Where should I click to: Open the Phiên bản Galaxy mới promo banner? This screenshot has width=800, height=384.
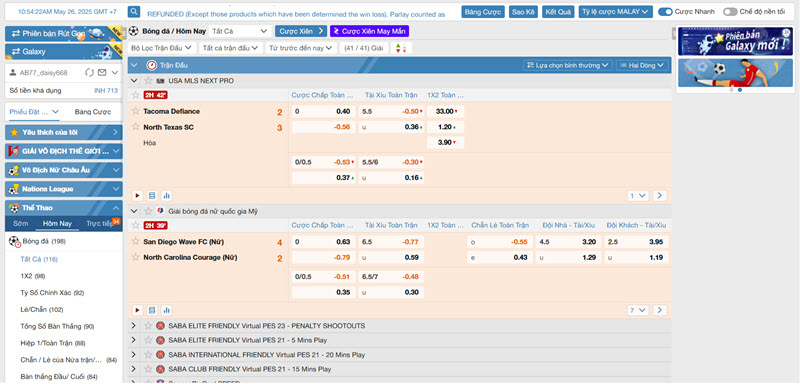(x=735, y=41)
